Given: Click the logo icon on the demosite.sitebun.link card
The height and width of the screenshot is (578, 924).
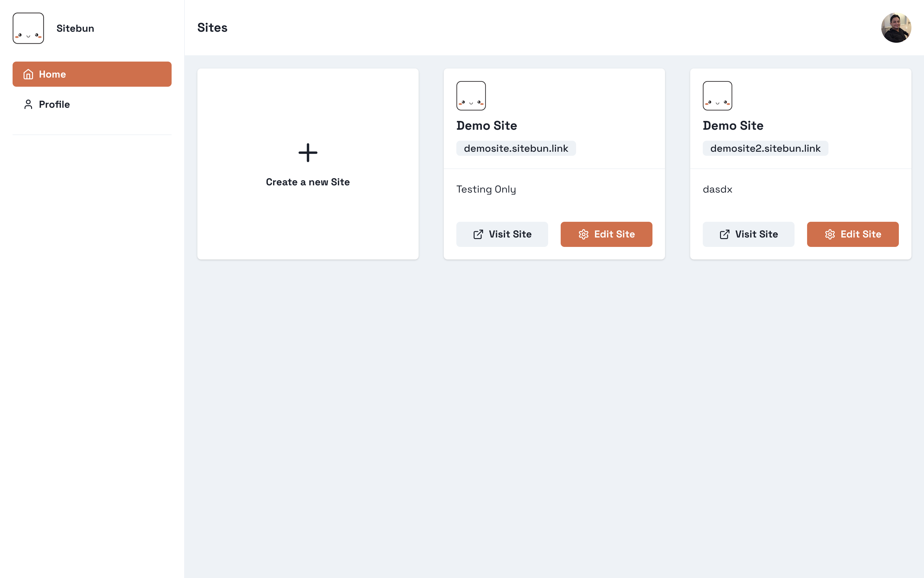Looking at the screenshot, I should tap(471, 95).
